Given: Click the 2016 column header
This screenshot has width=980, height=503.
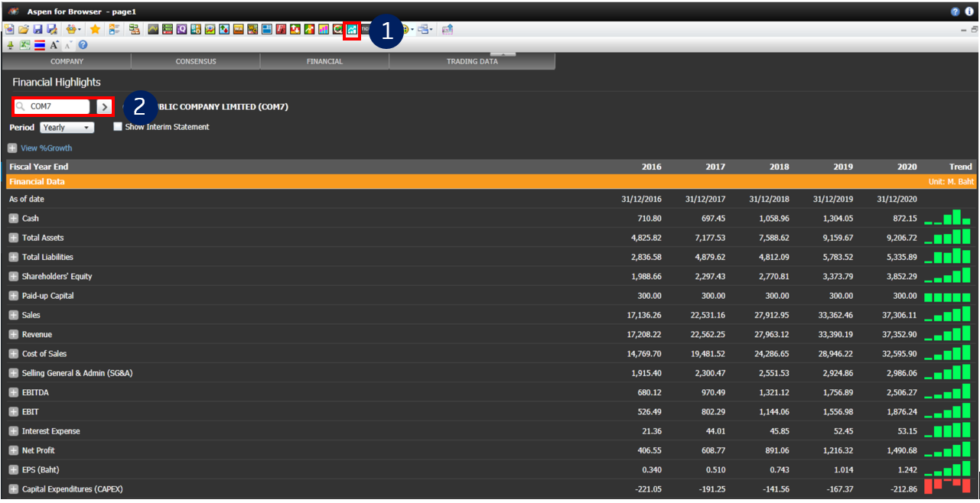Looking at the screenshot, I should click(x=652, y=167).
